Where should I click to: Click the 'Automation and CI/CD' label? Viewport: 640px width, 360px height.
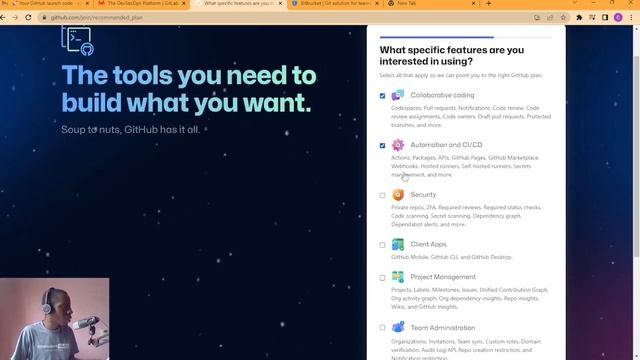coord(446,145)
